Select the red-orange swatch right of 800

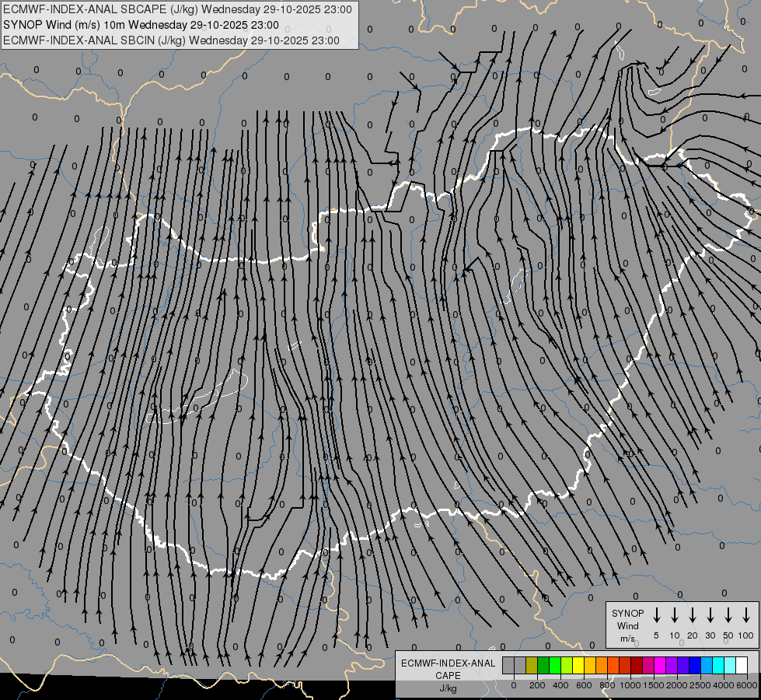[613, 665]
